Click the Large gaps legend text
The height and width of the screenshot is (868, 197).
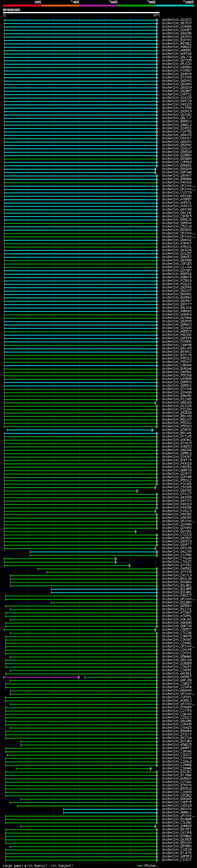(38, 866)
